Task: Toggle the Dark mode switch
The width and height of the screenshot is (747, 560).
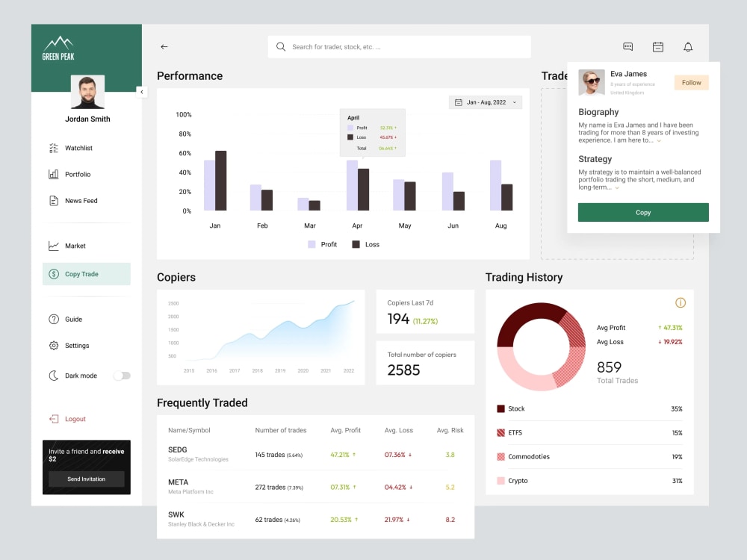Action: coord(122,376)
